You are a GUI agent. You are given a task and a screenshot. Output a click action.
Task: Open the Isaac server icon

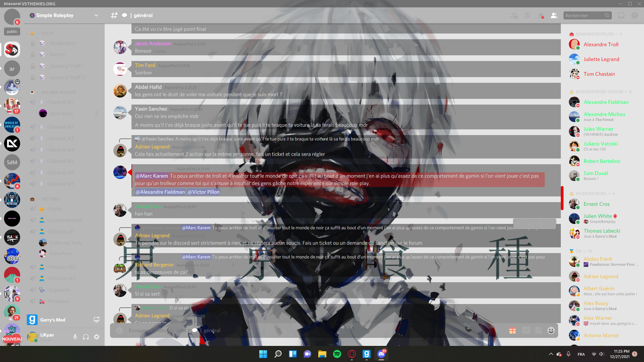click(12, 237)
